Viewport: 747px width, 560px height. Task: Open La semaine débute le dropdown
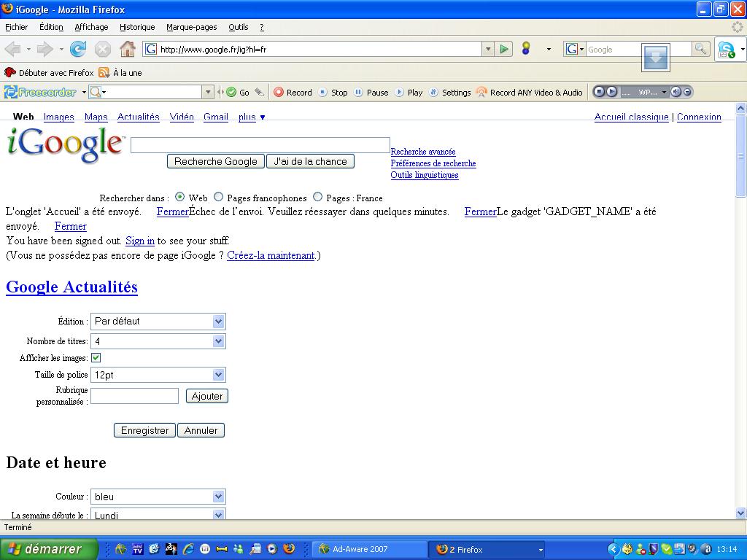click(158, 514)
